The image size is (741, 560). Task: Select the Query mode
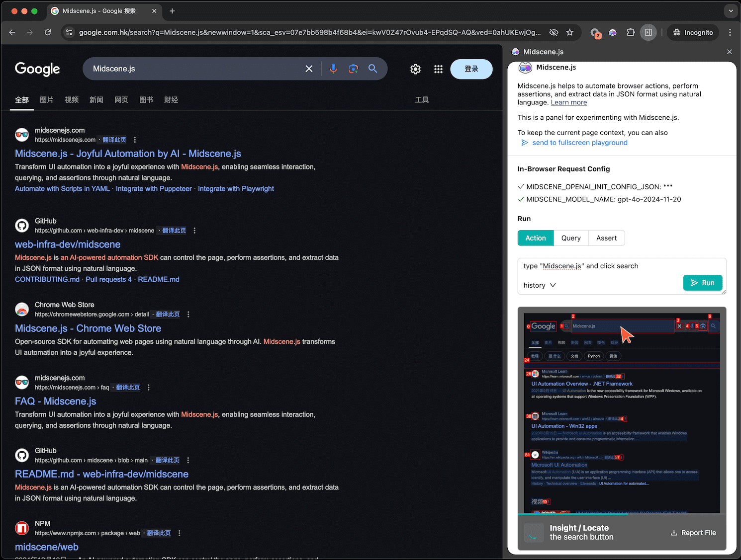pos(571,238)
